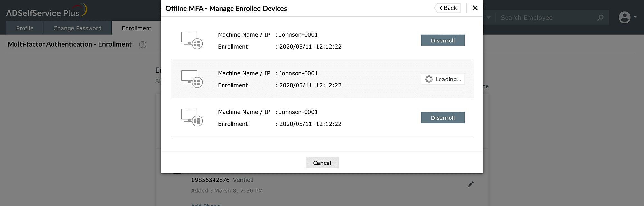The width and height of the screenshot is (644, 206).
Task: Click the Windows device icon on the third entry
Action: (x=192, y=118)
